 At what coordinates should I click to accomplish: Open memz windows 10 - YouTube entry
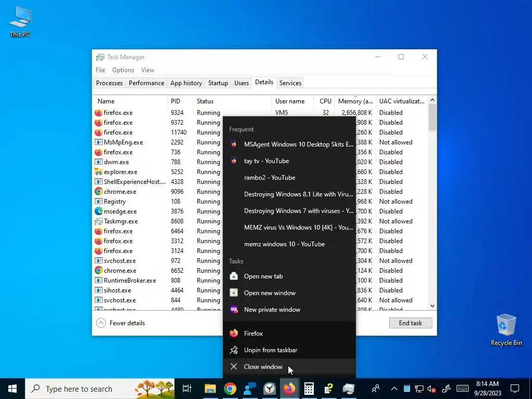pos(289,244)
